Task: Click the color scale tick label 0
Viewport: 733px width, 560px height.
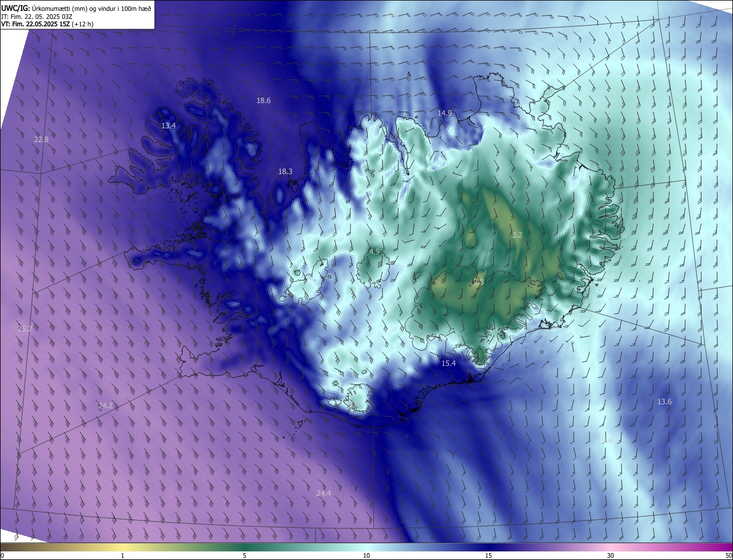Action: (2, 555)
